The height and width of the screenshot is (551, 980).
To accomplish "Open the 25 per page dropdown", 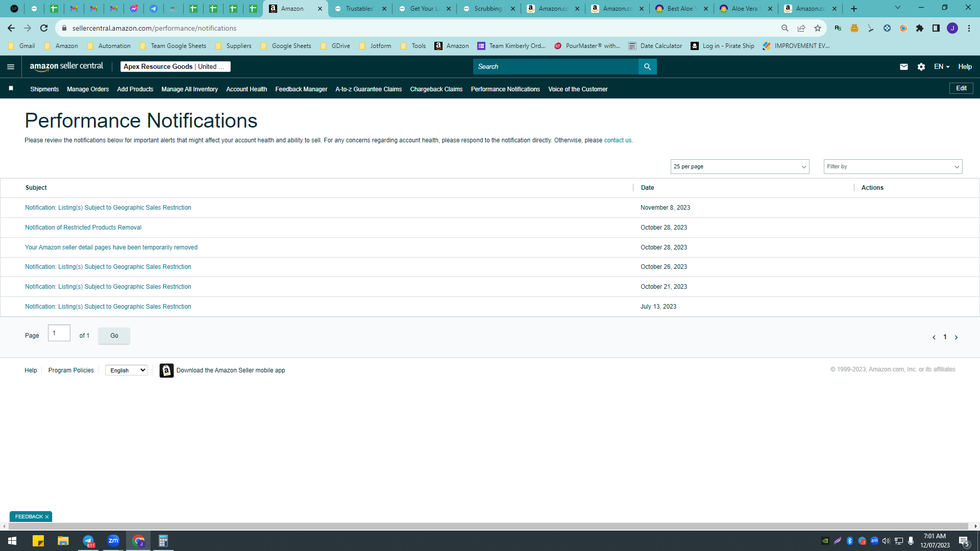I will (x=740, y=167).
